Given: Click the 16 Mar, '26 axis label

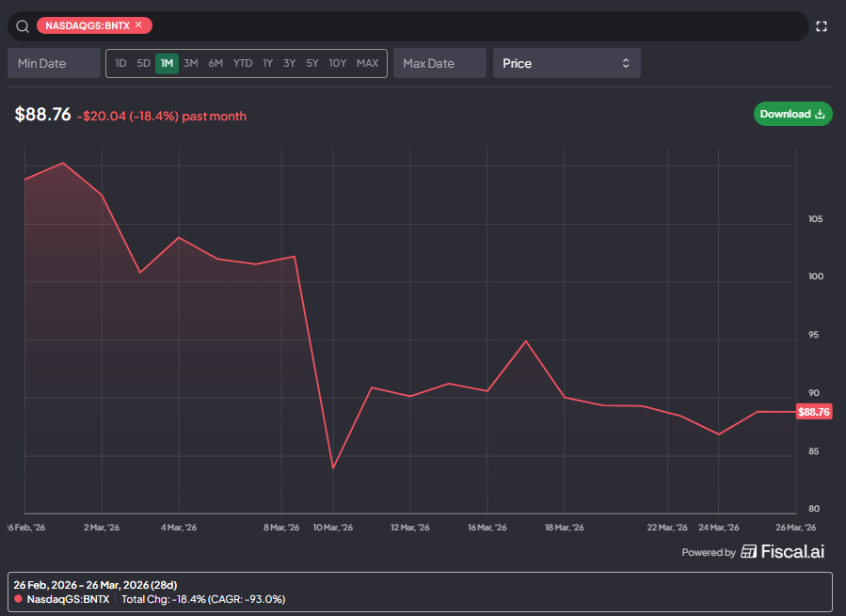Looking at the screenshot, I should point(487,527).
